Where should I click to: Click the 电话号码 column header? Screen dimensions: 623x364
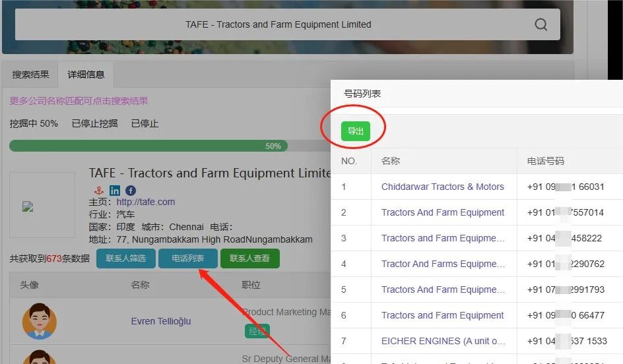[546, 161]
